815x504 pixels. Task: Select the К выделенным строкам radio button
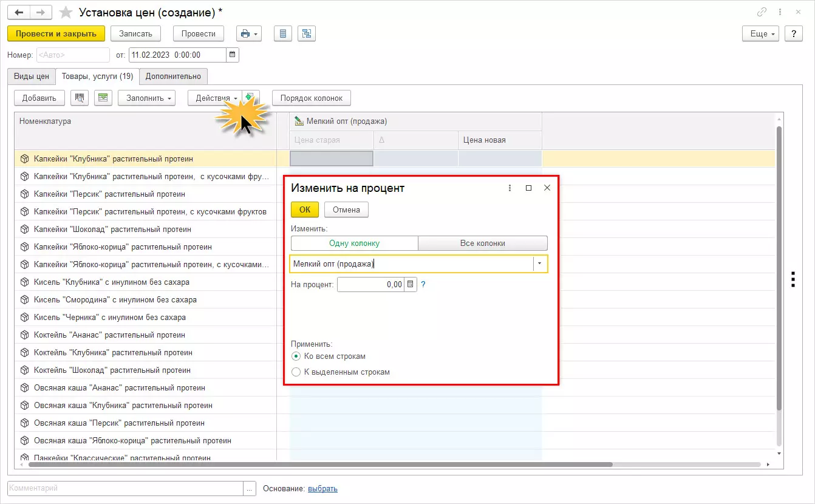[x=296, y=372]
